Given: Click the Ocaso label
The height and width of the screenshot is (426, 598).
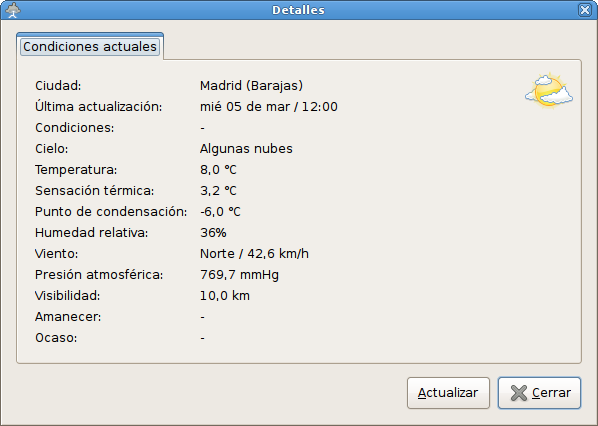Looking at the screenshot, I should click(56, 338).
